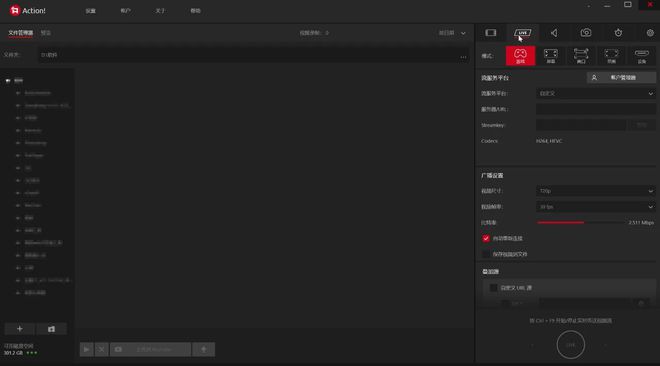Switch to the File Manager tab
The image size is (660, 366).
pos(20,33)
